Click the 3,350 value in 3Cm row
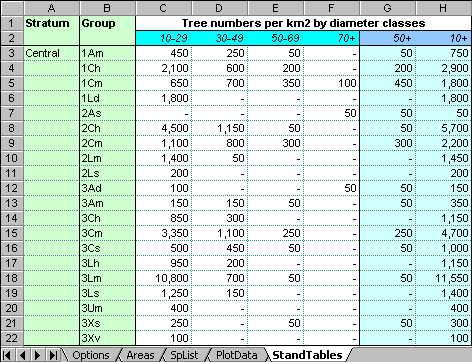The image size is (472, 362). [x=163, y=233]
